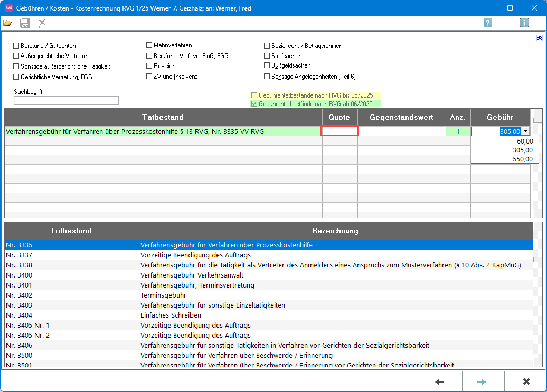Open help with the question mark icon
The height and width of the screenshot is (392, 547).
pos(488,23)
